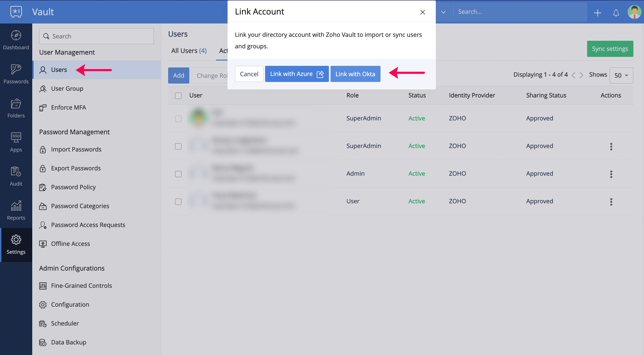Tick checkbox for the User role row
Image resolution: width=644 pixels, height=355 pixels.
click(178, 201)
